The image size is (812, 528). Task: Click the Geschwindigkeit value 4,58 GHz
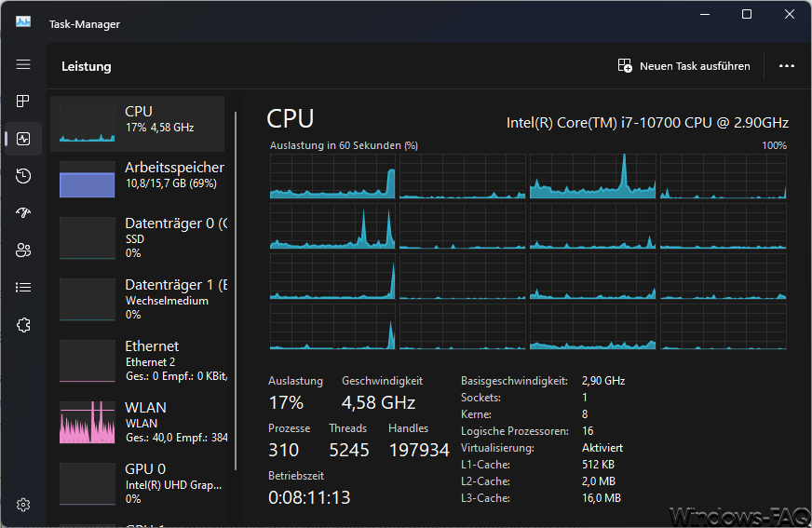coord(378,402)
